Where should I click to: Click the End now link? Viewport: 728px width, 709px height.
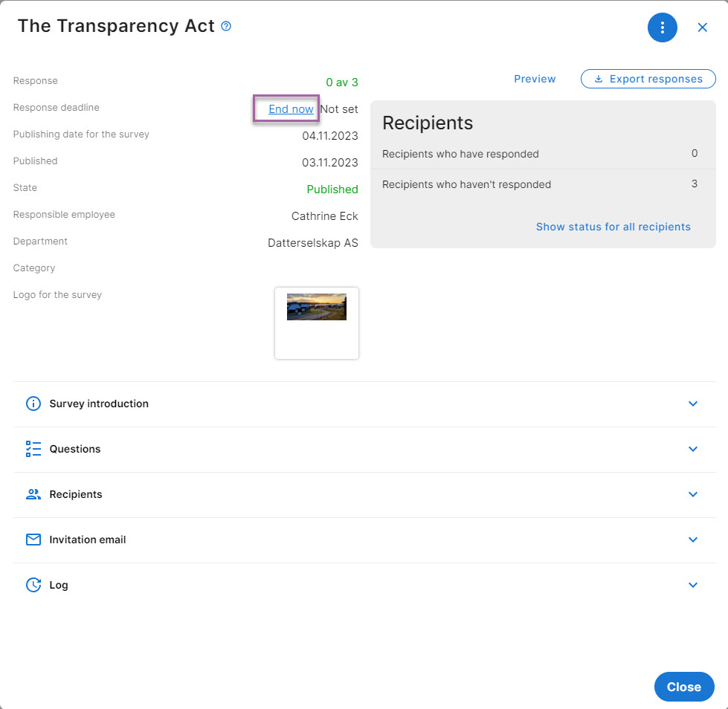point(291,109)
